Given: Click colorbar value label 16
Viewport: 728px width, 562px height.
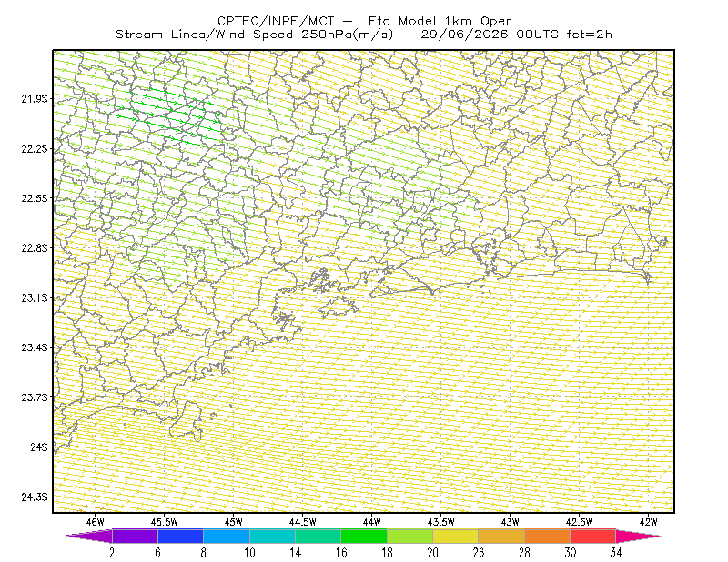Looking at the screenshot, I should (x=341, y=553).
